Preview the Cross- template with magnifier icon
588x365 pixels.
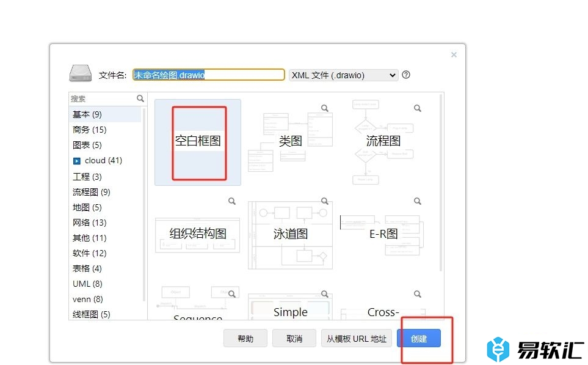[418, 294]
